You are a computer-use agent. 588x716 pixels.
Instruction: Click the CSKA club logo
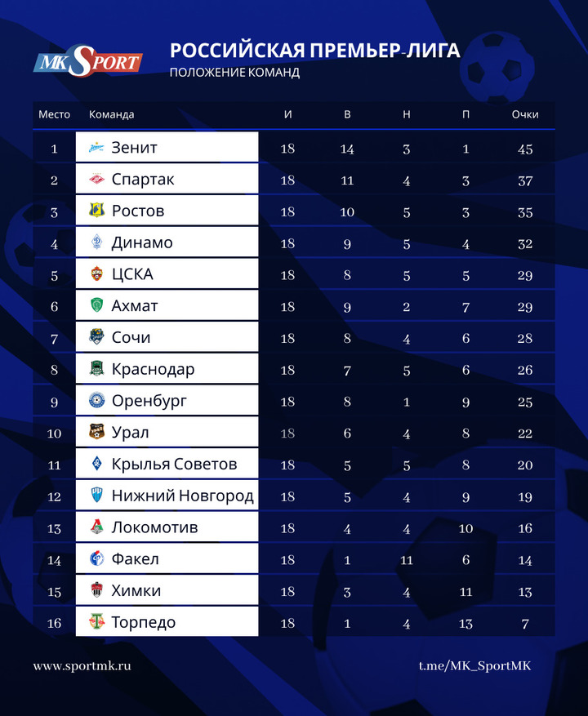97,274
